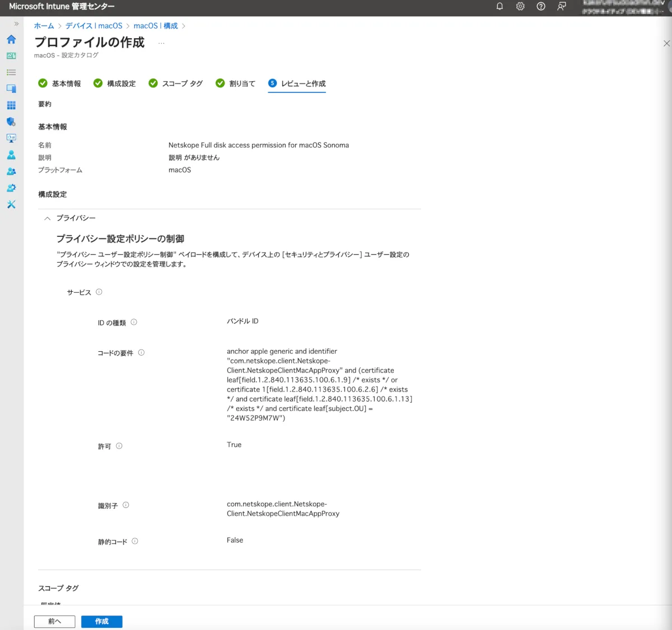Open the Apps grid icon
This screenshot has height=630, width=672.
11,105
